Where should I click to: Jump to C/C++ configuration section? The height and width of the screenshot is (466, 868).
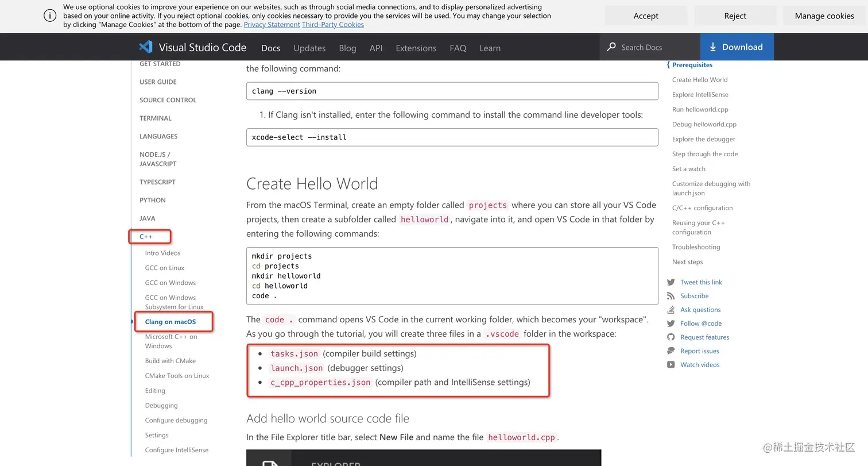click(x=703, y=208)
